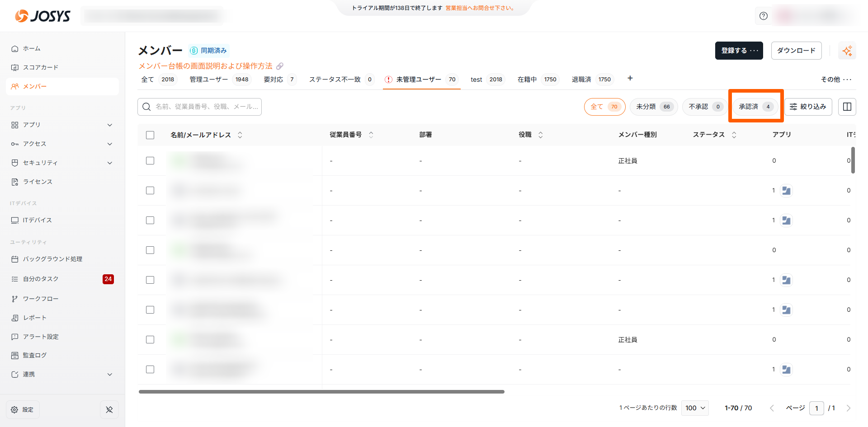Open the スコアカード sidebar item
This screenshot has width=868, height=427.
pyautogui.click(x=40, y=67)
